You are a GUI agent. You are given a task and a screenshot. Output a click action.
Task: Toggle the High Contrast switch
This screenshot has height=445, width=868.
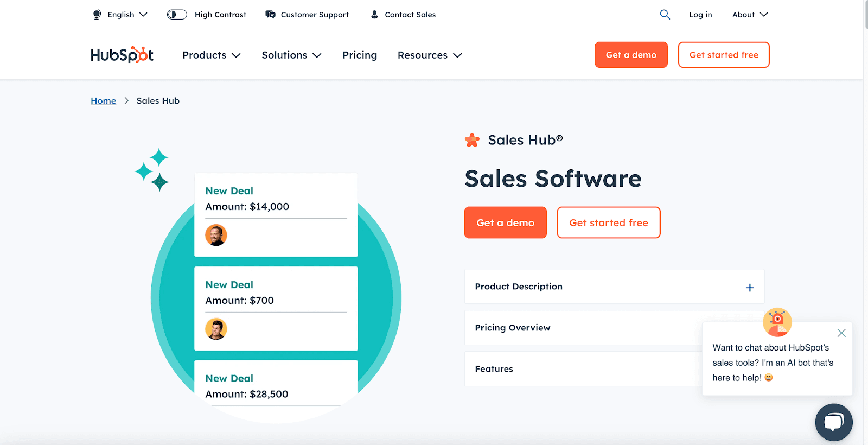[177, 15]
